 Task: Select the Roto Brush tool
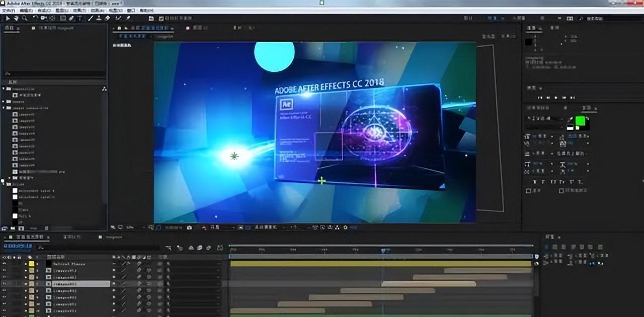tap(118, 18)
